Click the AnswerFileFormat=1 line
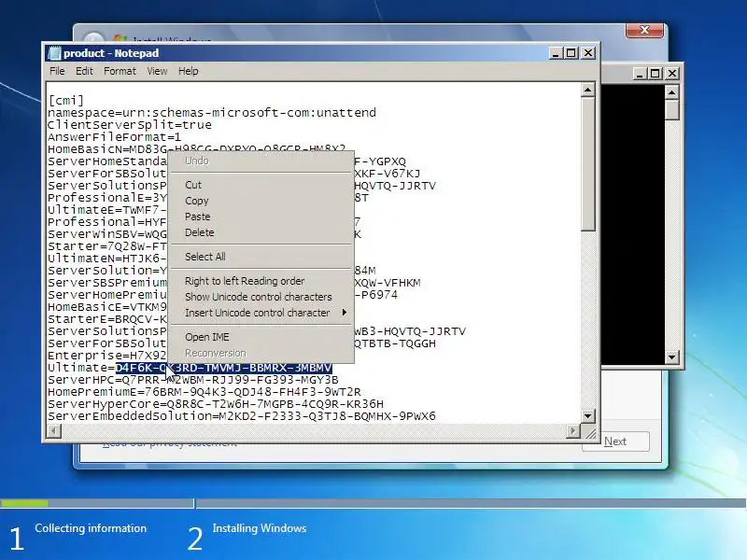 114,137
